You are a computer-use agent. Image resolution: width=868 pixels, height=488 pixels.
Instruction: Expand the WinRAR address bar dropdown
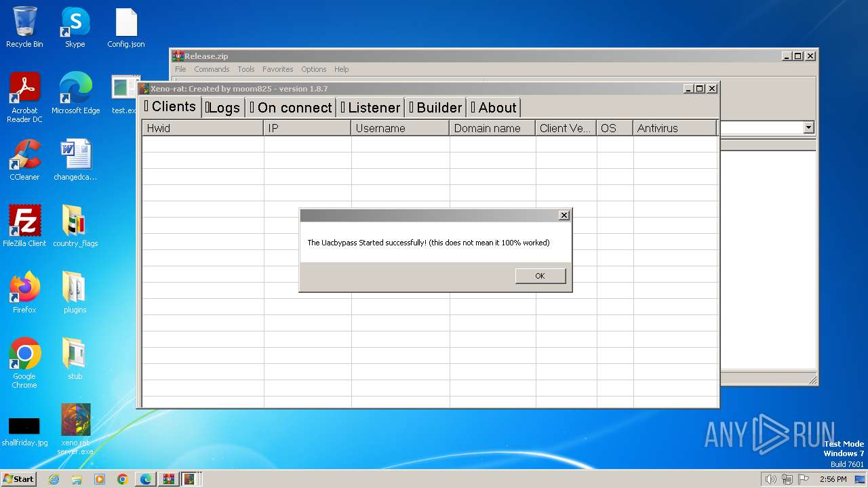coord(808,127)
